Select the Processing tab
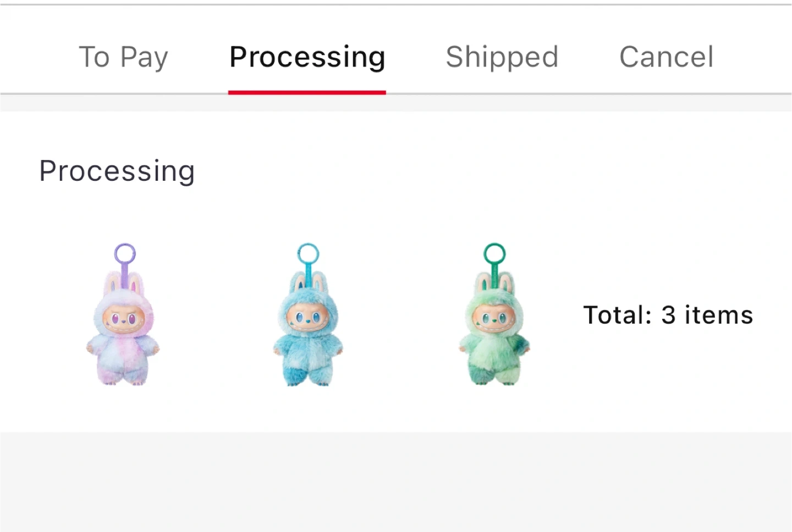The image size is (792, 532). (x=307, y=57)
